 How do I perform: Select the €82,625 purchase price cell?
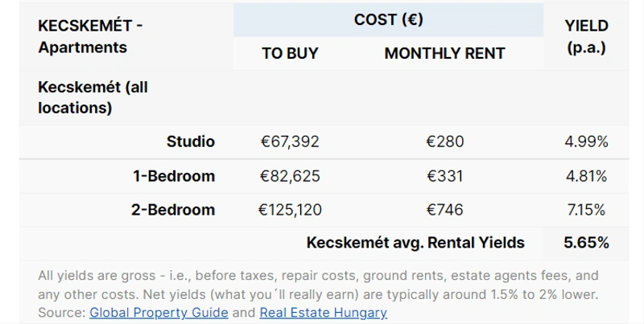coord(290,176)
